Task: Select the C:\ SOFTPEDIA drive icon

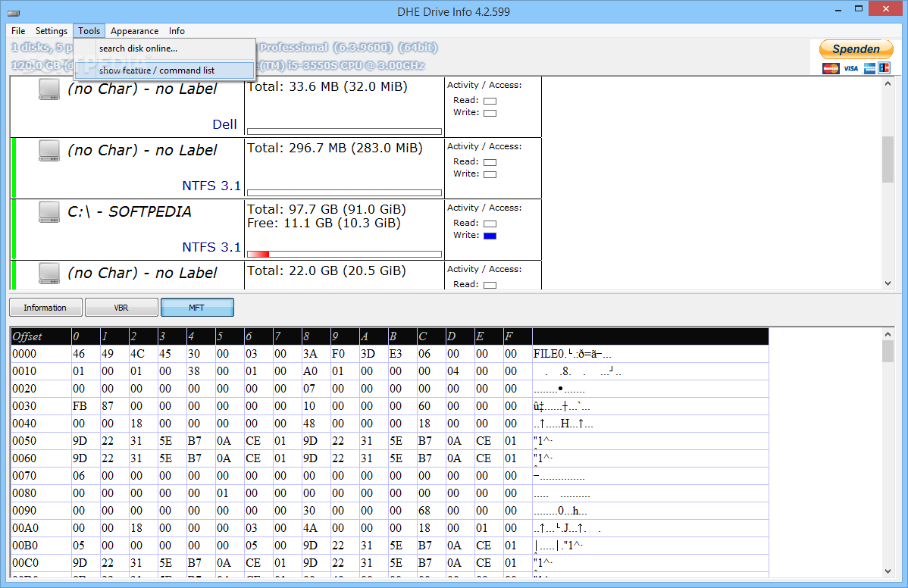Action: 49,212
